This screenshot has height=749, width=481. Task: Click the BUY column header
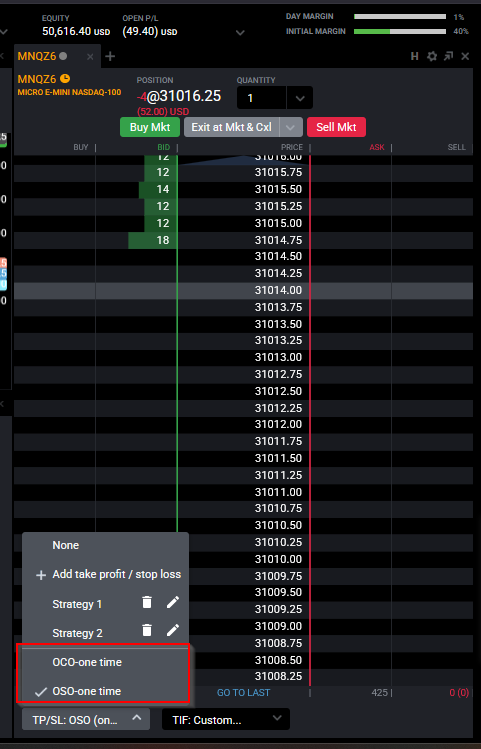pos(81,147)
